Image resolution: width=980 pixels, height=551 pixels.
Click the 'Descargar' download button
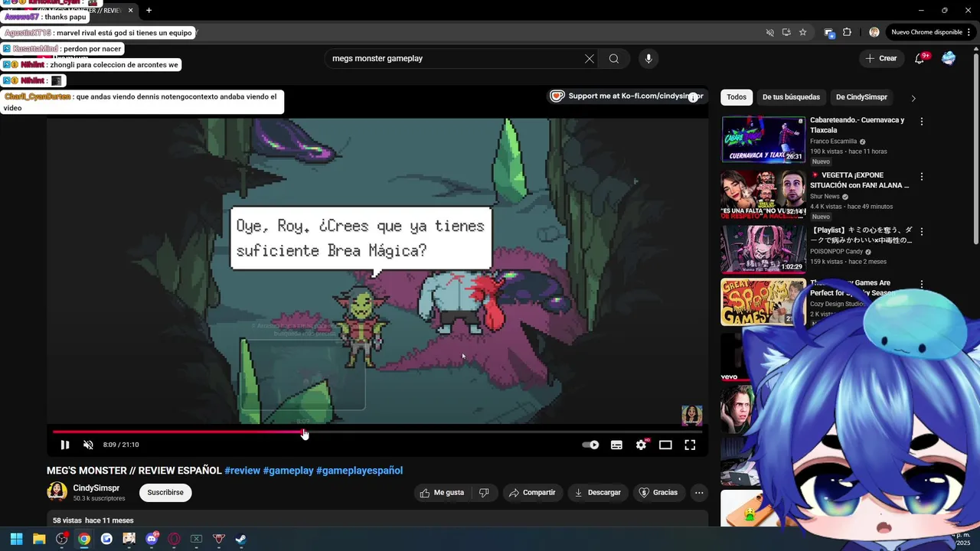click(x=598, y=493)
